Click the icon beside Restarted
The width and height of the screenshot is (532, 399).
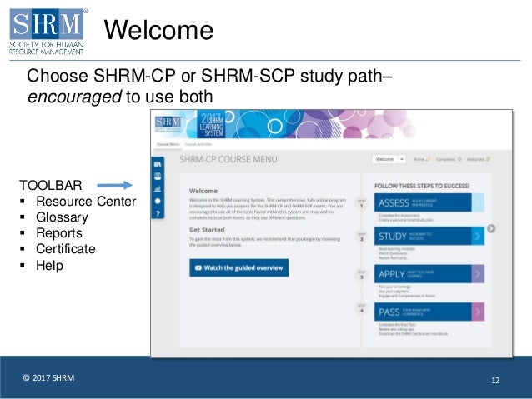pos(489,159)
